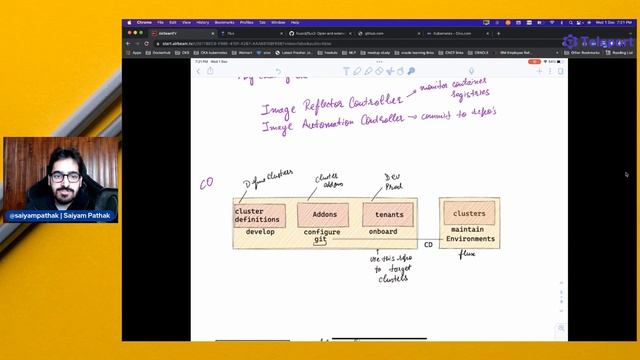This screenshot has width=640, height=360.
Task: Open the DockerHub bookmark folder
Action: [158, 53]
